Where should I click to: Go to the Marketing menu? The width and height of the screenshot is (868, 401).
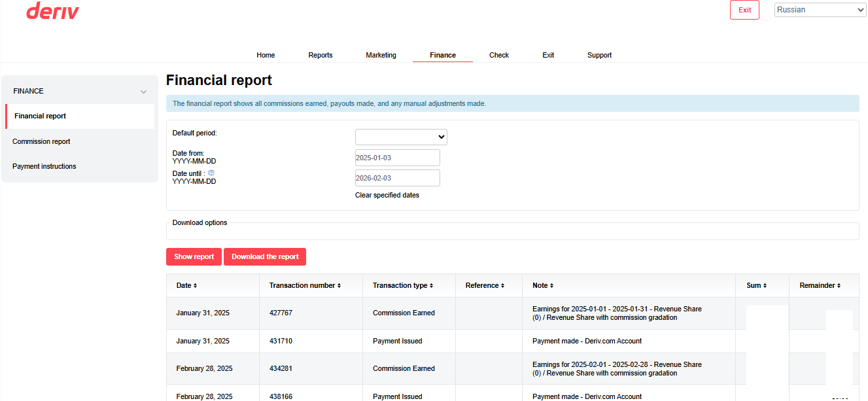click(x=381, y=56)
